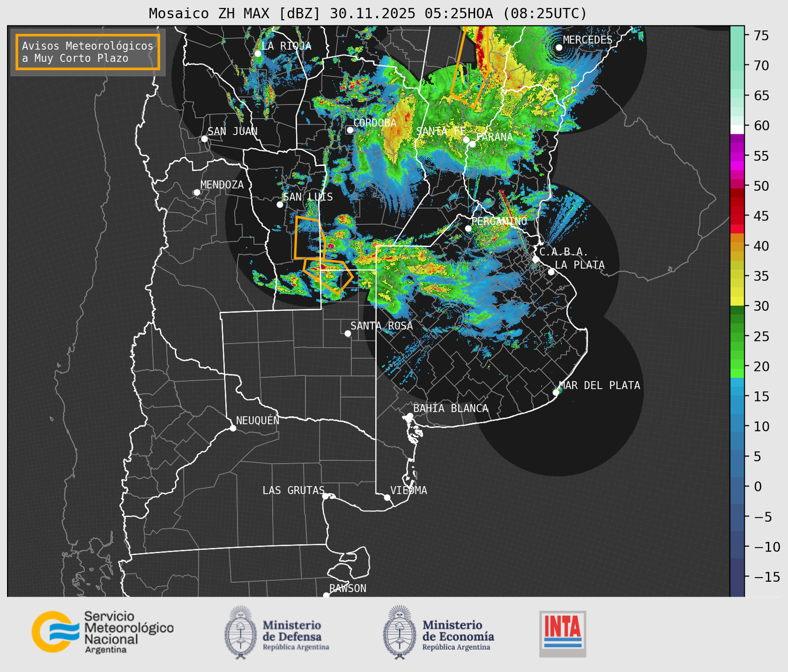Click the C.A.B.A. map label

click(x=564, y=252)
